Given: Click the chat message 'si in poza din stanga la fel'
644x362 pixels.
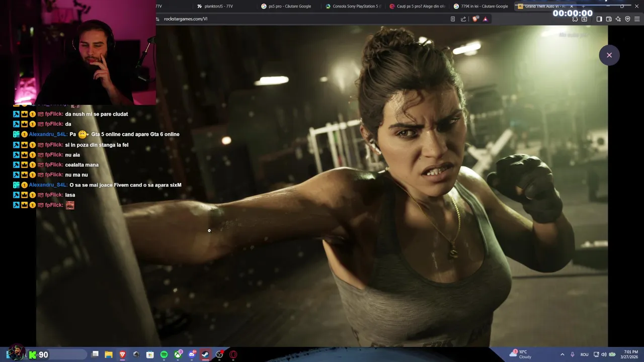Looking at the screenshot, I should 97,145.
